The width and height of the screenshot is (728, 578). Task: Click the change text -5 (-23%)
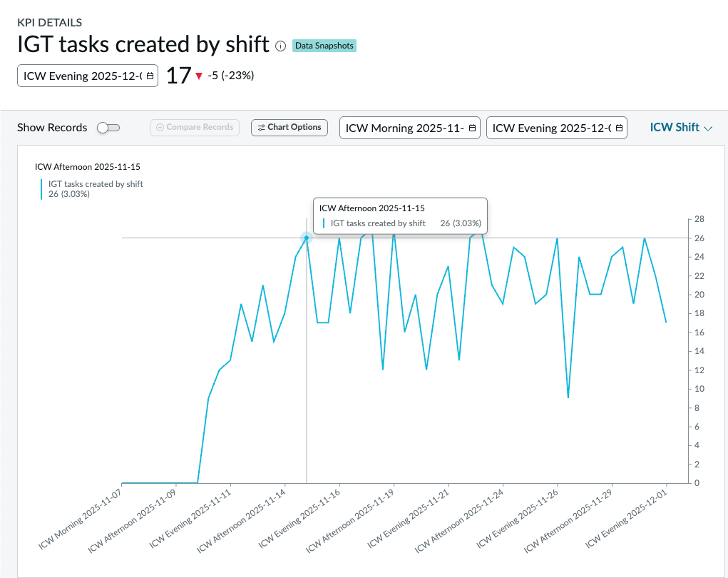click(231, 75)
